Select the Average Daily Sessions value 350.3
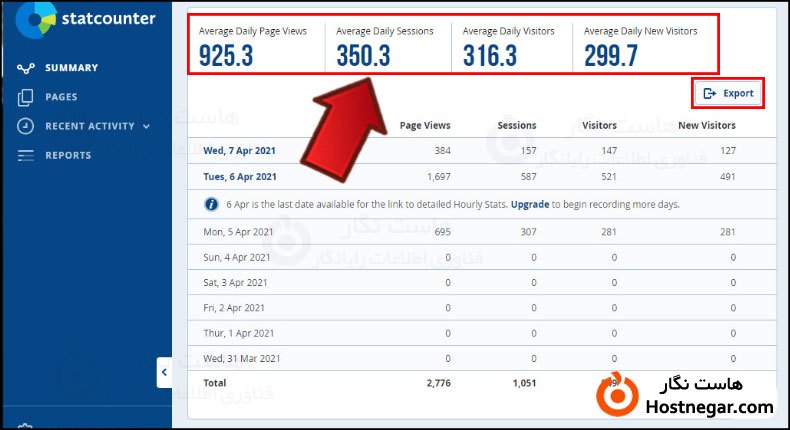 point(363,56)
